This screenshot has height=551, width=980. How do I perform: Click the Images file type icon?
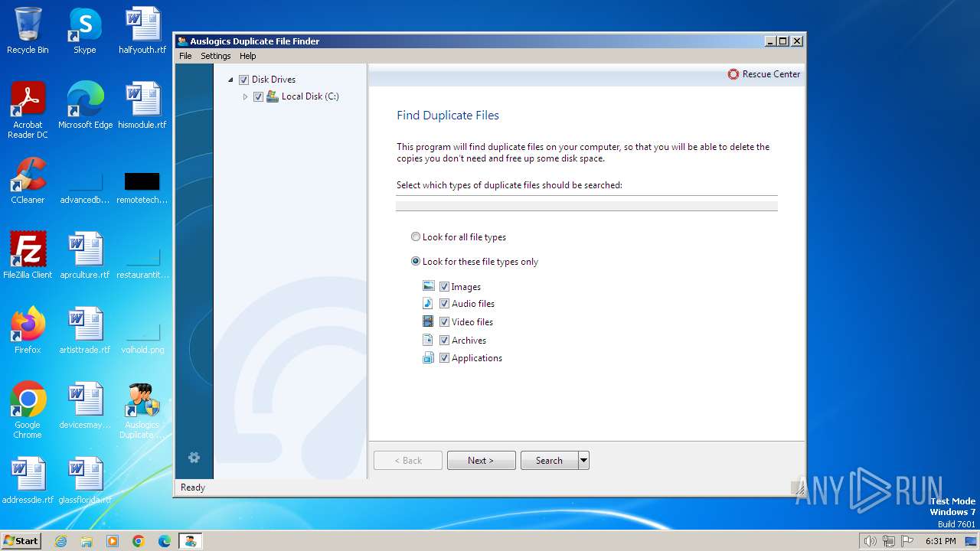(x=429, y=286)
